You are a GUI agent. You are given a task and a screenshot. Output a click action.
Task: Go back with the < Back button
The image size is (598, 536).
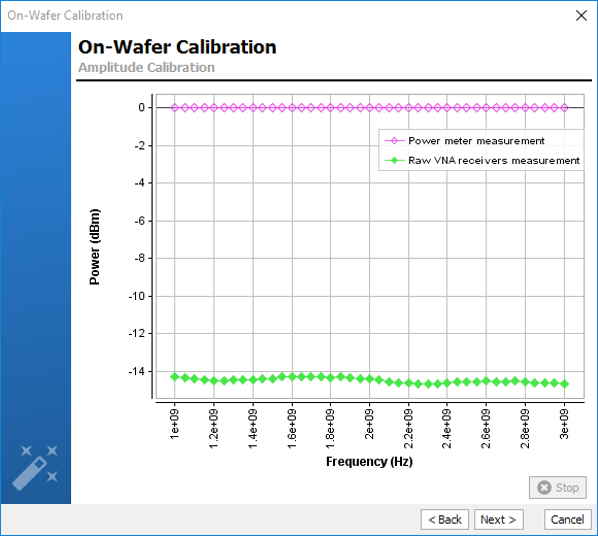click(x=445, y=520)
